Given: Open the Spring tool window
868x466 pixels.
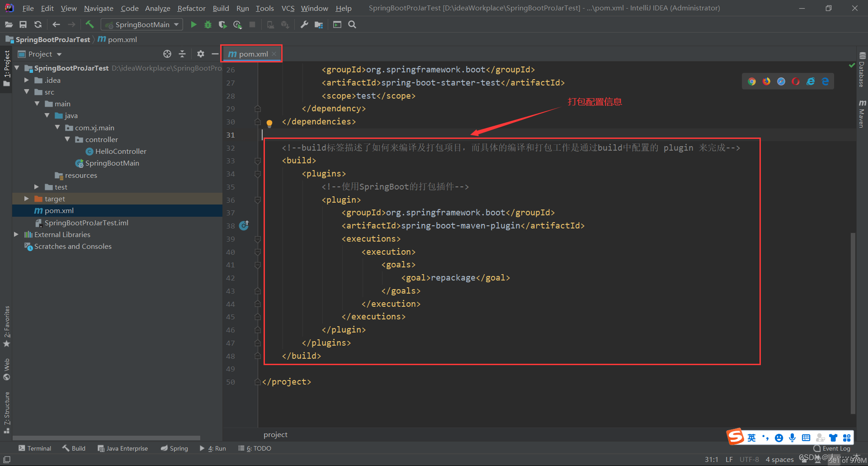Looking at the screenshot, I should point(175,448).
